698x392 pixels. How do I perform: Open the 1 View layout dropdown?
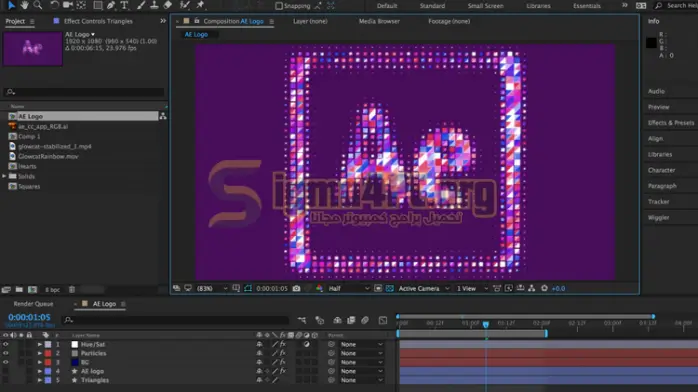tap(472, 288)
